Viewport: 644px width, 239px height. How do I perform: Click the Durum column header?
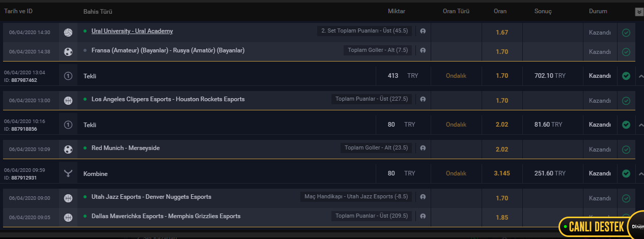[x=598, y=11]
